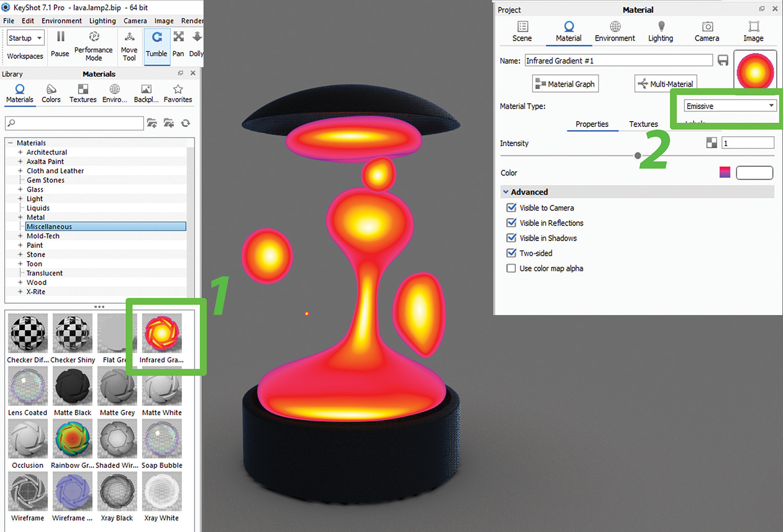Click the Multi-Material button
783x532 pixels.
[666, 84]
